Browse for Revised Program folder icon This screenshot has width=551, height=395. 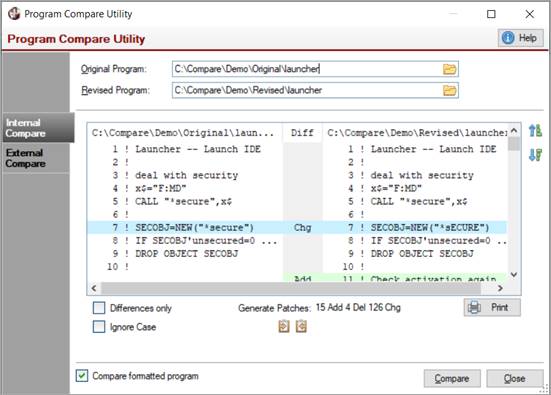449,91
